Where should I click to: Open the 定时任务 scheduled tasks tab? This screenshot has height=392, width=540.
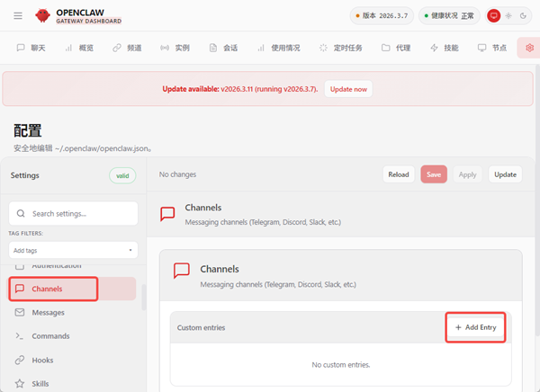340,48
